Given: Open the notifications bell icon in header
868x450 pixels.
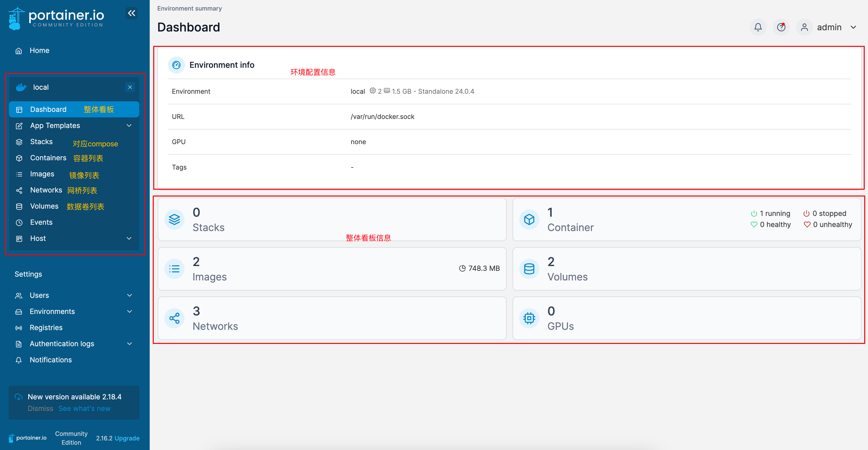Looking at the screenshot, I should pyautogui.click(x=758, y=27).
